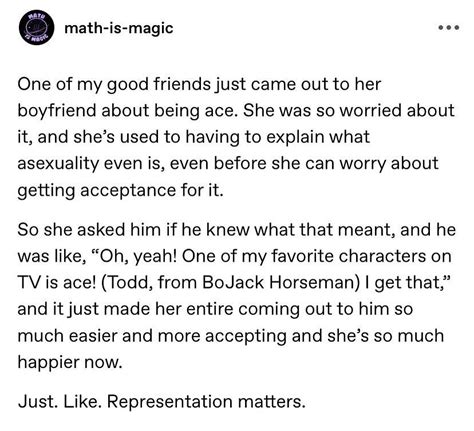Click the word "asexuality" in the first paragraph
This screenshot has height=431, width=474.
pyautogui.click(x=57, y=164)
